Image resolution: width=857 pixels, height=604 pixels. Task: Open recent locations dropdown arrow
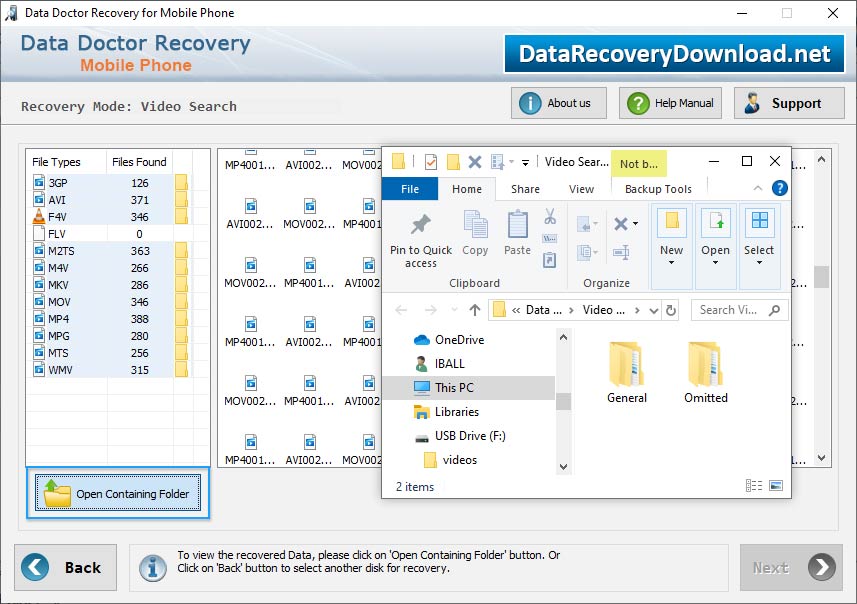454,310
